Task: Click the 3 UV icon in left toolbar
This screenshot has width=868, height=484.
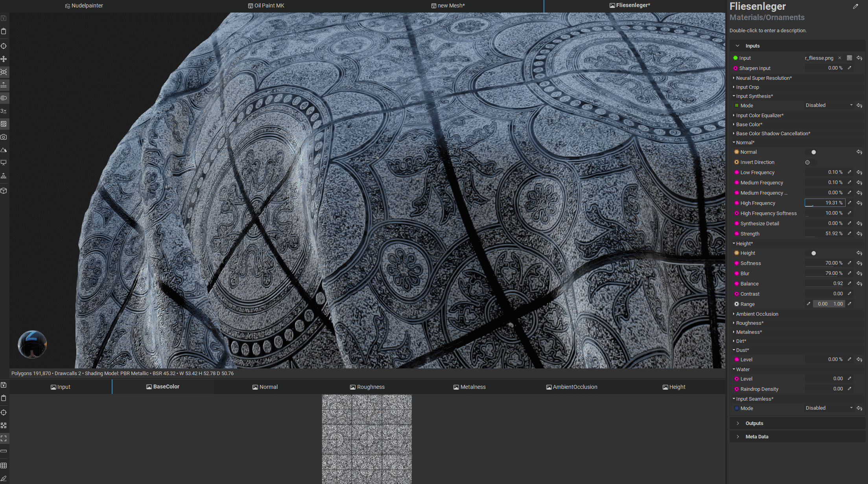Action: pos(4,111)
